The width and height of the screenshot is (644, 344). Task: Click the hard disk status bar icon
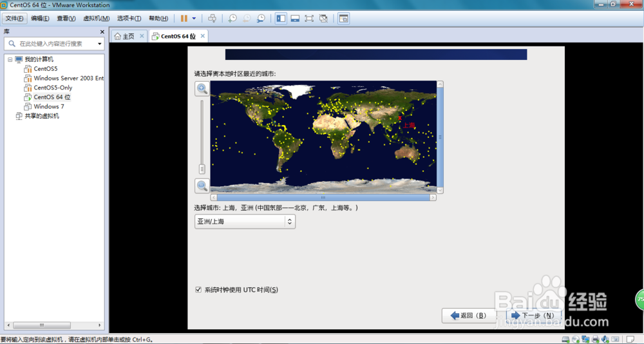point(565,339)
